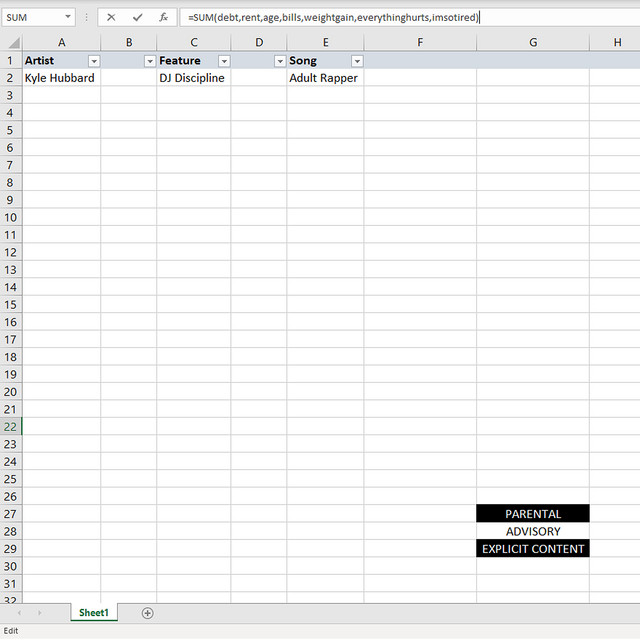Open the Feature column filter dropdown
This screenshot has width=640, height=640.
pyautogui.click(x=224, y=61)
